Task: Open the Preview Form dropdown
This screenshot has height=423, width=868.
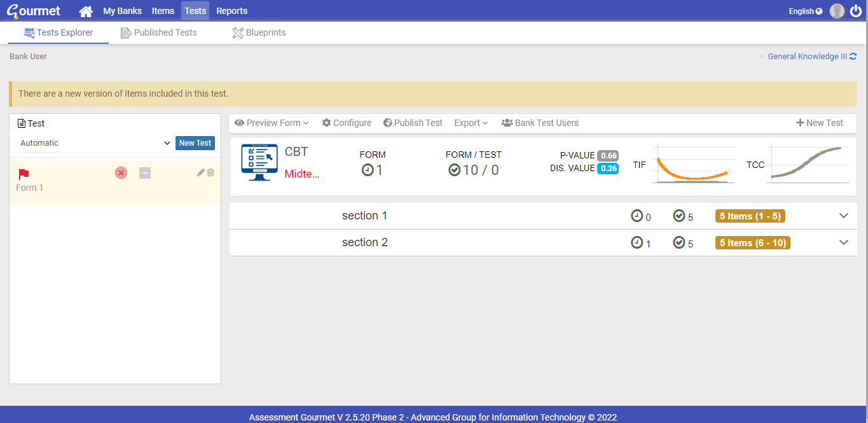Action: (x=272, y=123)
